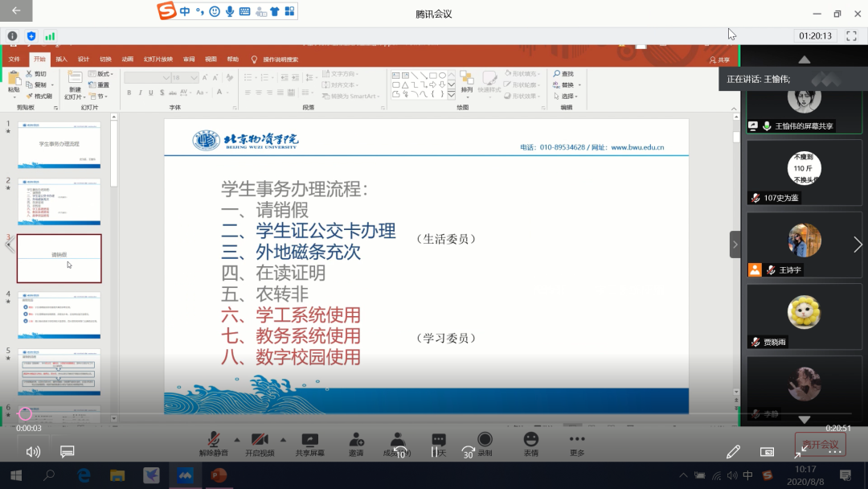Click the blue security shield icon
868x489 pixels.
[x=31, y=36]
